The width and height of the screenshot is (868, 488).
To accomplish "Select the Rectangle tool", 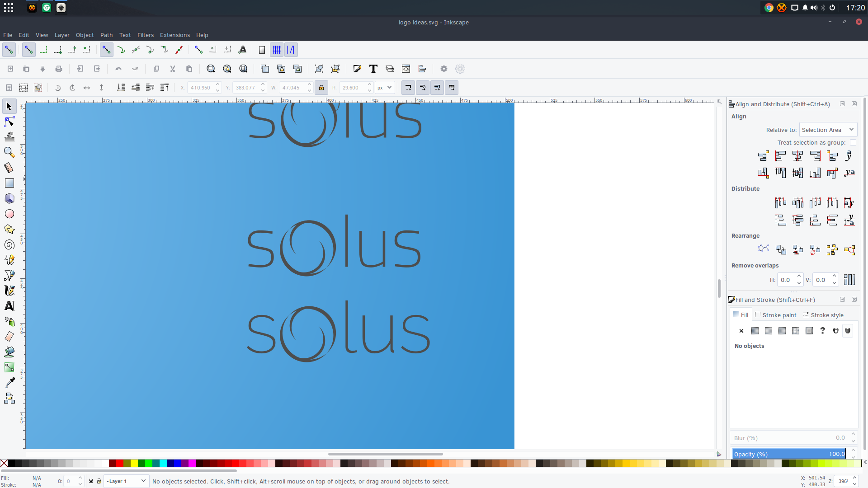I will point(9,183).
